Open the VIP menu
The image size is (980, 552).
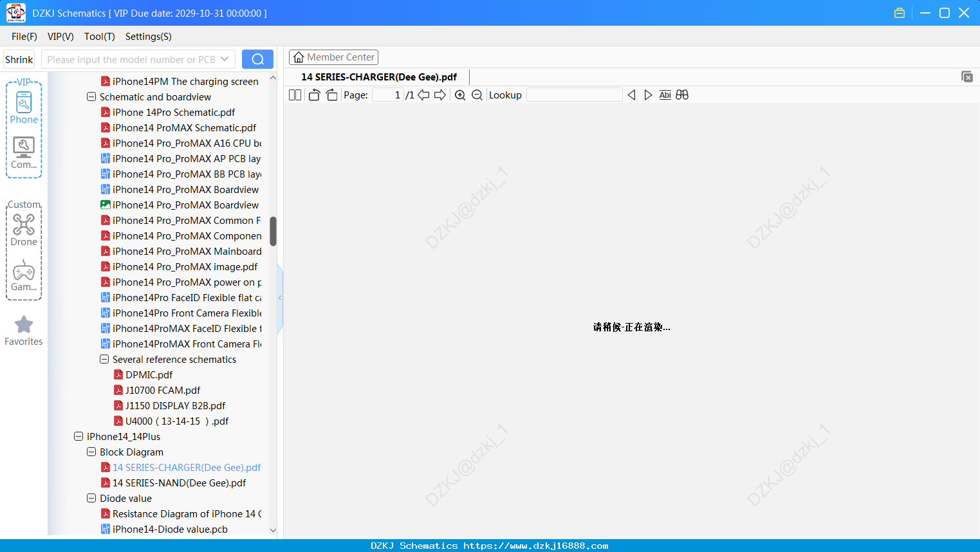60,37
